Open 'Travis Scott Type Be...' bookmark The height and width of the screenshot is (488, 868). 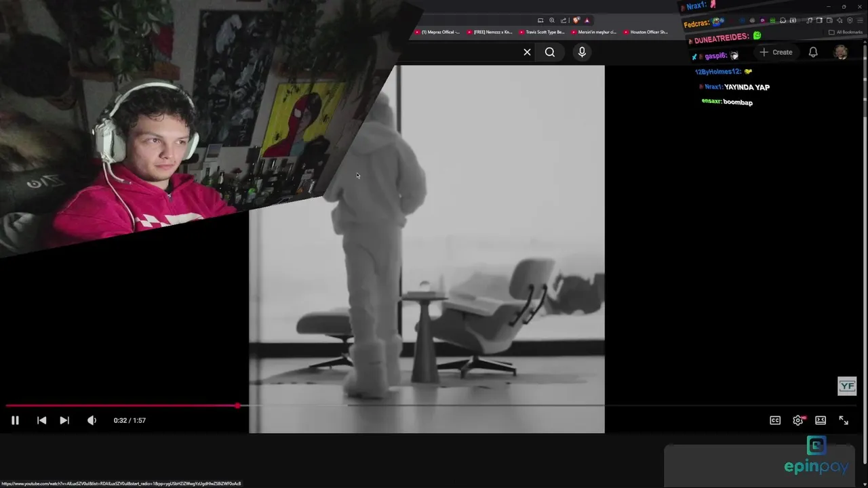[542, 32]
